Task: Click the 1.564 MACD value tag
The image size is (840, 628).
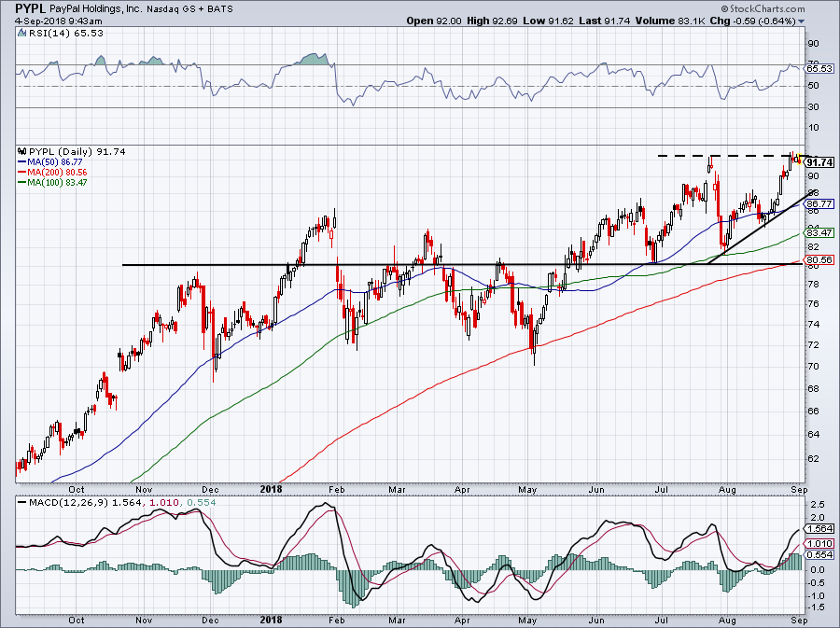Action: tap(819, 528)
